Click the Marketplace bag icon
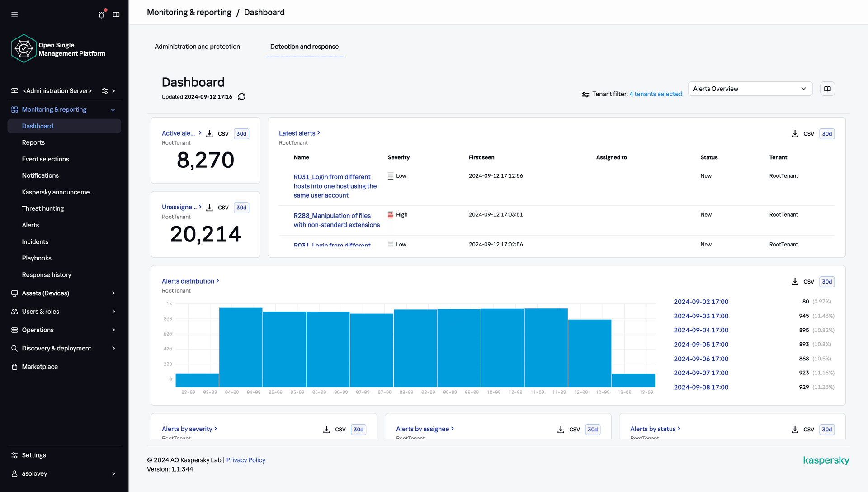The height and width of the screenshot is (492, 868). point(14,367)
